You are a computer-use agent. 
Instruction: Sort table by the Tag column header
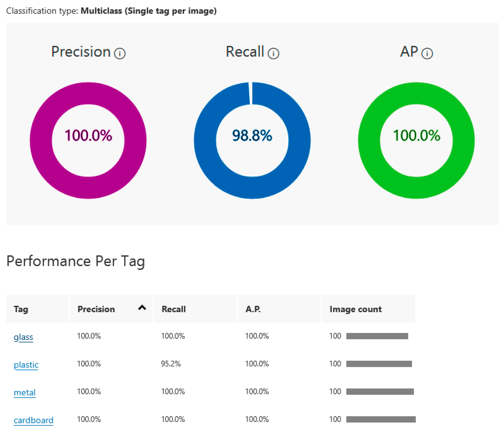[x=21, y=309]
